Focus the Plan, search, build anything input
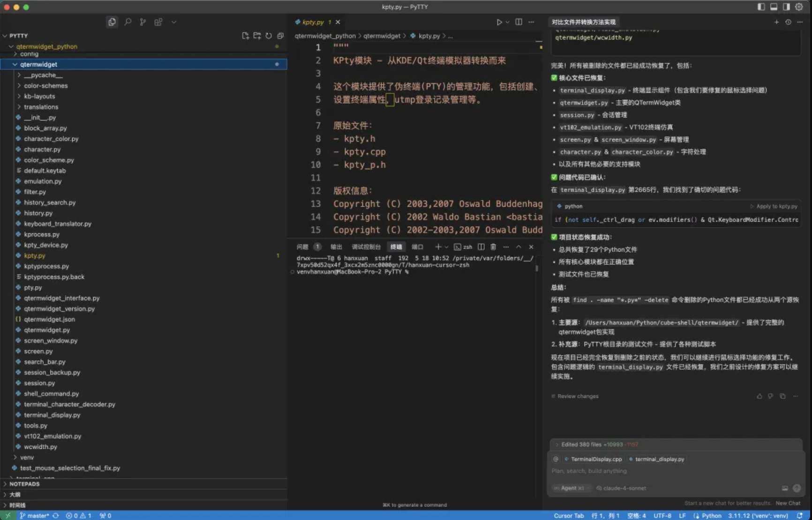 (675, 471)
